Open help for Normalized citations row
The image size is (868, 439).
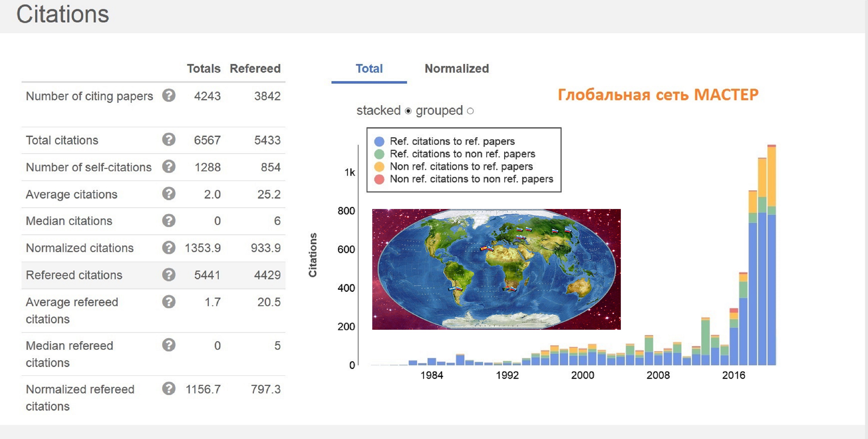(168, 248)
